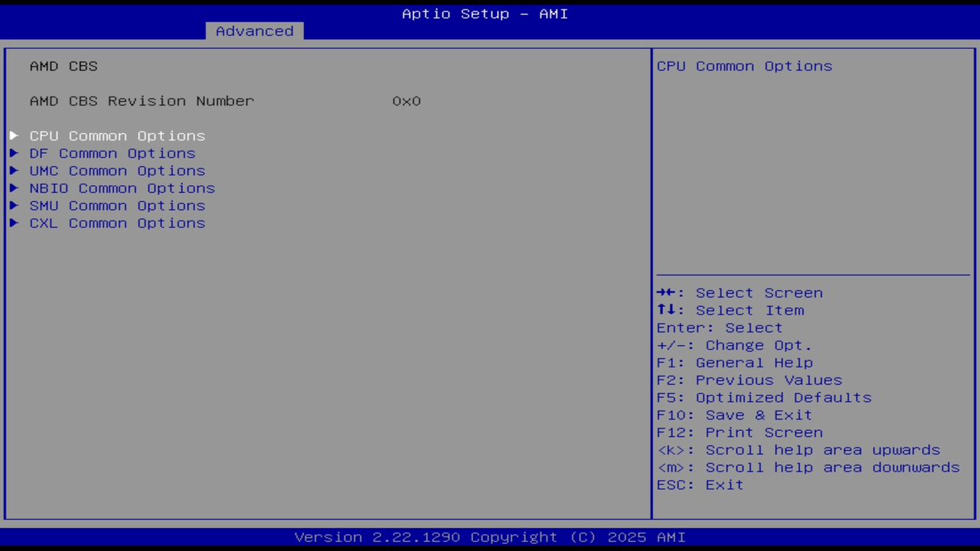Click the 0x0 revision value

click(x=407, y=100)
